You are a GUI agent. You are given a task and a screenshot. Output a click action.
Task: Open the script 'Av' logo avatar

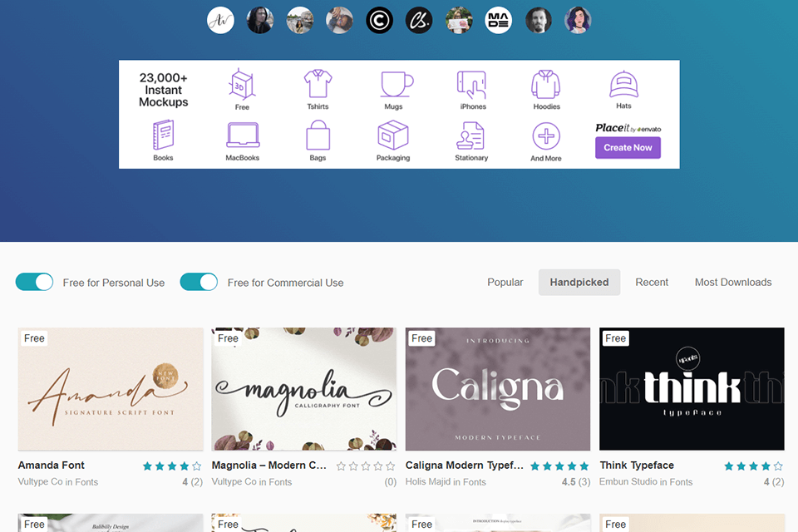(x=220, y=20)
